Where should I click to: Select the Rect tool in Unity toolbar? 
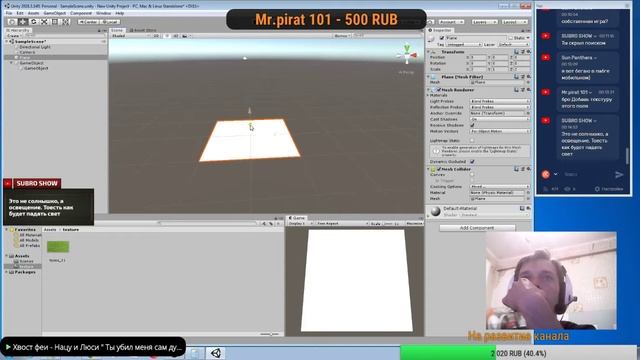(x=55, y=22)
